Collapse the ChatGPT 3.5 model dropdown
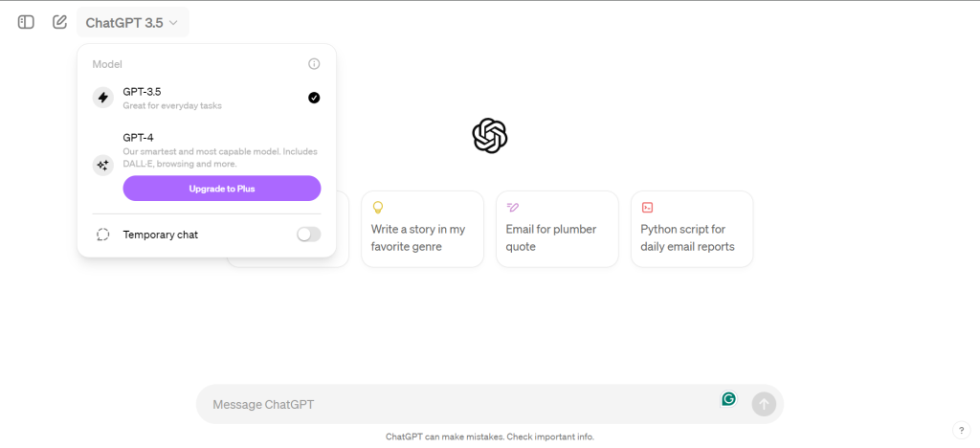Screen dimensions: 980x448 pyautogui.click(x=132, y=22)
